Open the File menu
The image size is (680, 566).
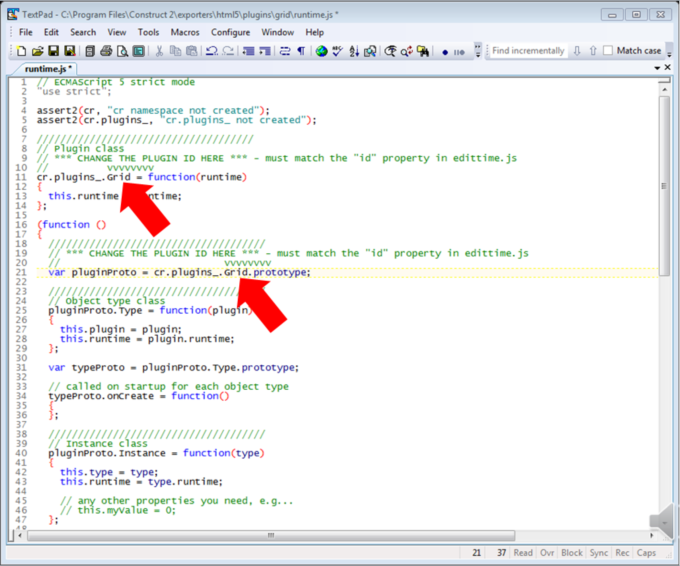click(26, 32)
